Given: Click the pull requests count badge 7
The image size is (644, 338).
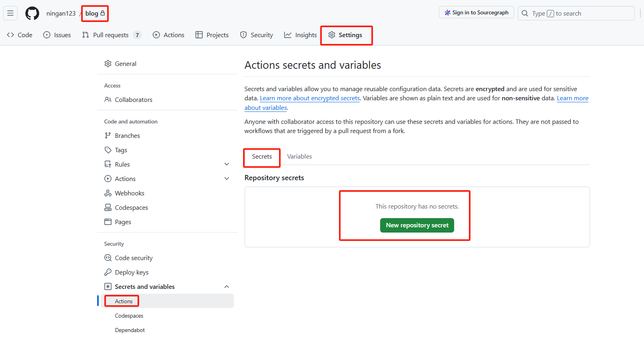Looking at the screenshot, I should [x=137, y=35].
